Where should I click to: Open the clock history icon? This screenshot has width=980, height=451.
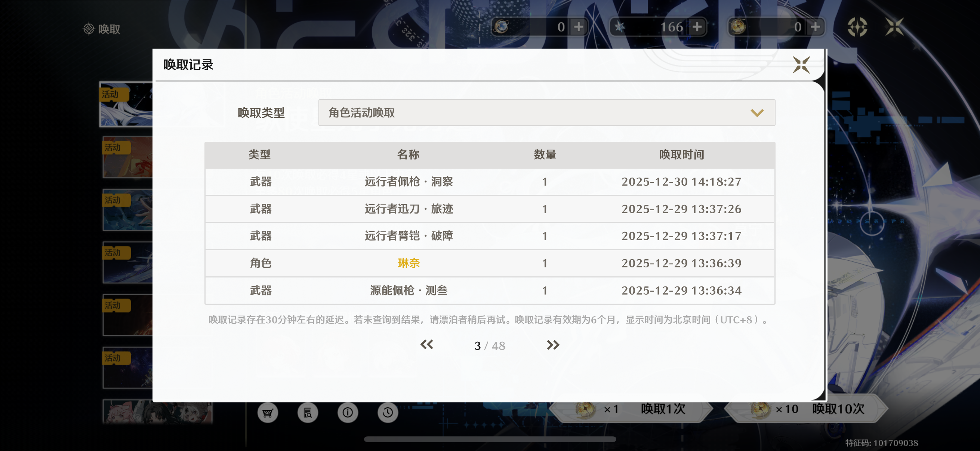click(x=388, y=412)
